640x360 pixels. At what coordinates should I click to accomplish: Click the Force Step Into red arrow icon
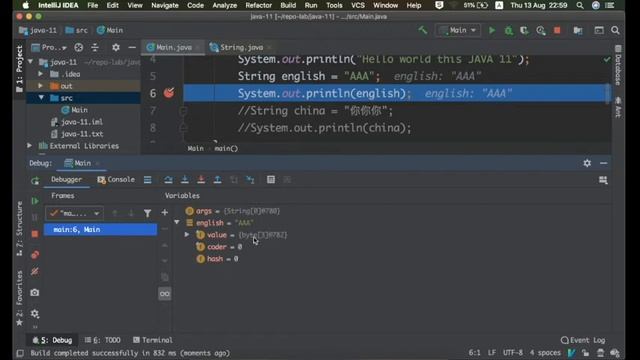point(201,180)
